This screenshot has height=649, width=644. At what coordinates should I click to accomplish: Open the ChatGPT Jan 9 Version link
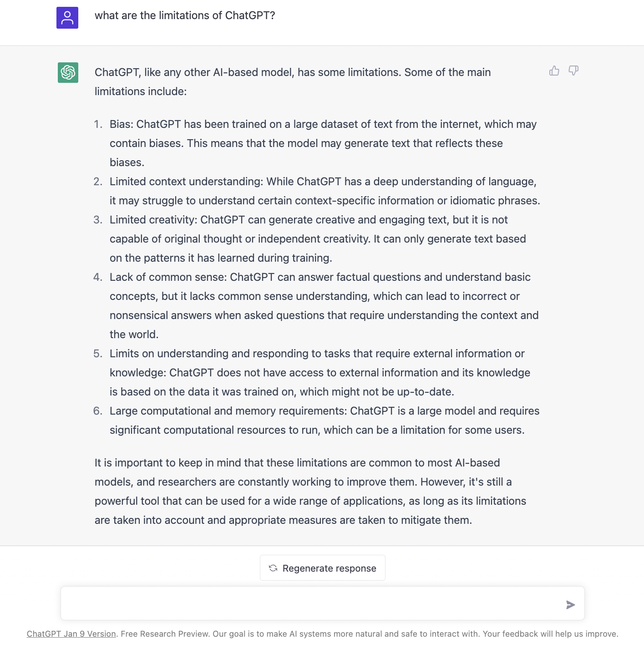[71, 634]
